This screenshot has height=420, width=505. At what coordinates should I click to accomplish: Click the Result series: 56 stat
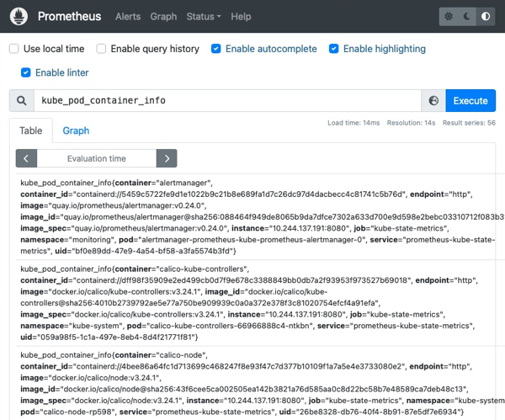coord(469,123)
